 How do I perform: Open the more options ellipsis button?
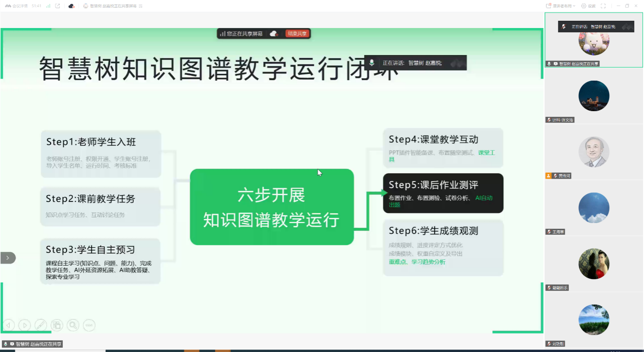(89, 325)
